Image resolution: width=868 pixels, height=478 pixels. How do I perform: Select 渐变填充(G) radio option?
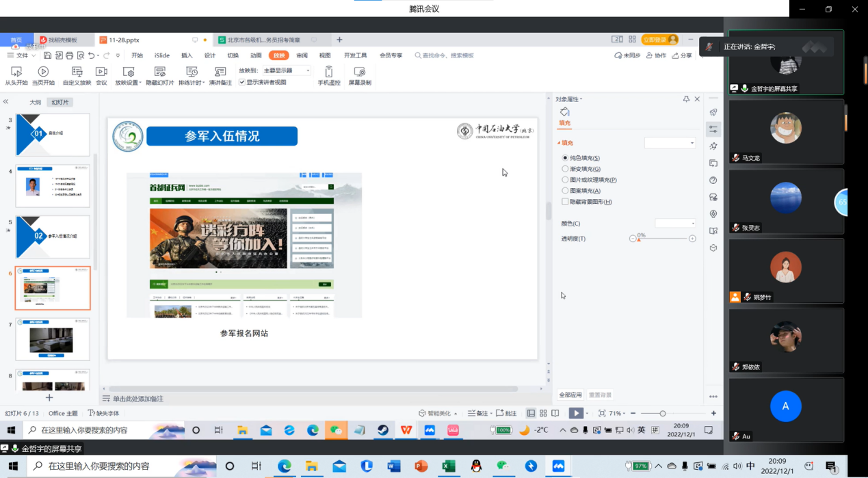(x=565, y=169)
